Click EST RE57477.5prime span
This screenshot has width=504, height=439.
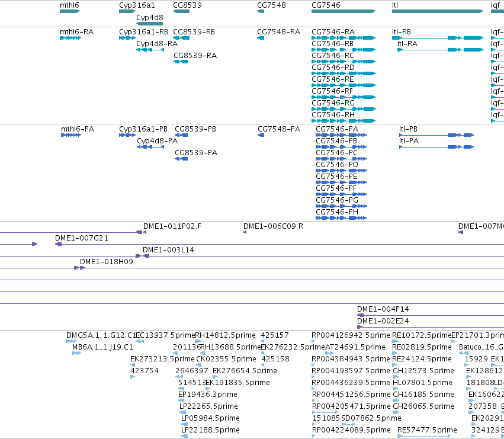pyautogui.click(x=424, y=436)
